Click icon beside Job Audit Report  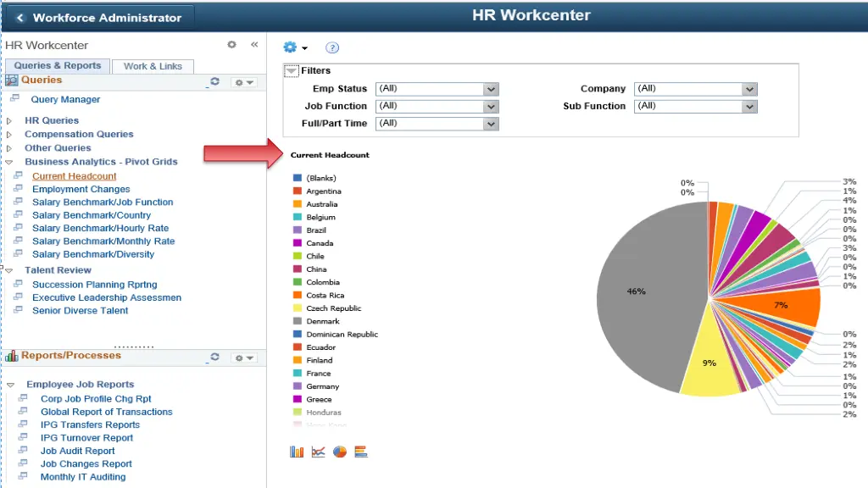coord(23,450)
